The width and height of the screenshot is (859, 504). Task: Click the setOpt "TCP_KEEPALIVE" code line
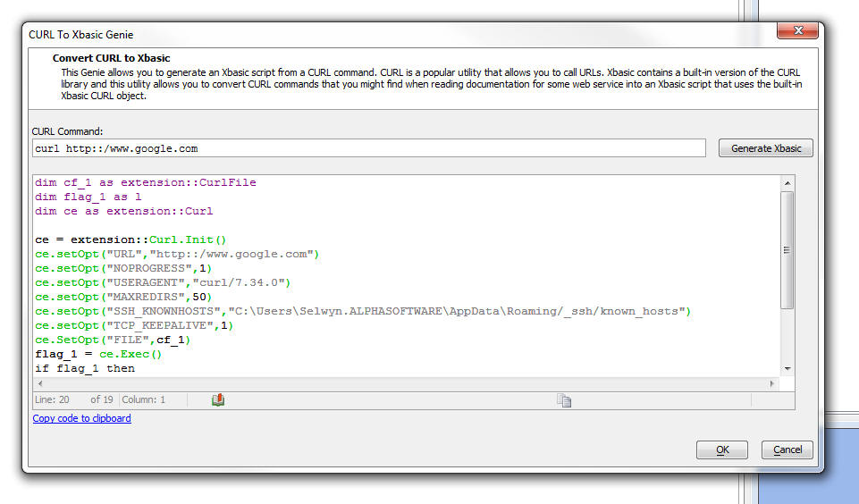click(x=134, y=325)
